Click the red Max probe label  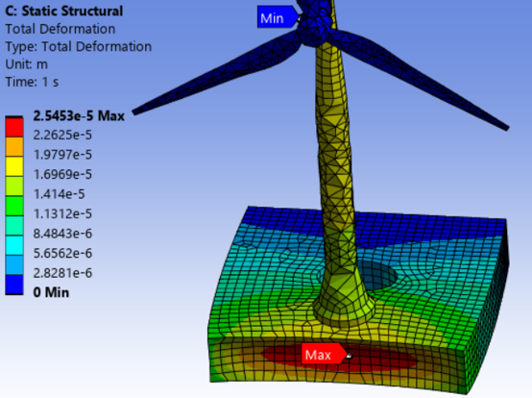coord(324,354)
